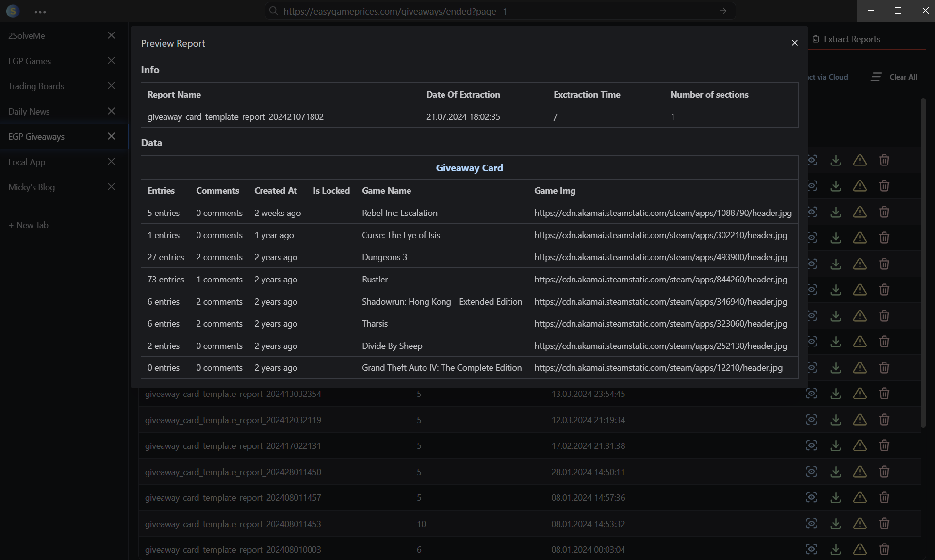
Task: Download report ending in 202408011453
Action: [x=836, y=524]
